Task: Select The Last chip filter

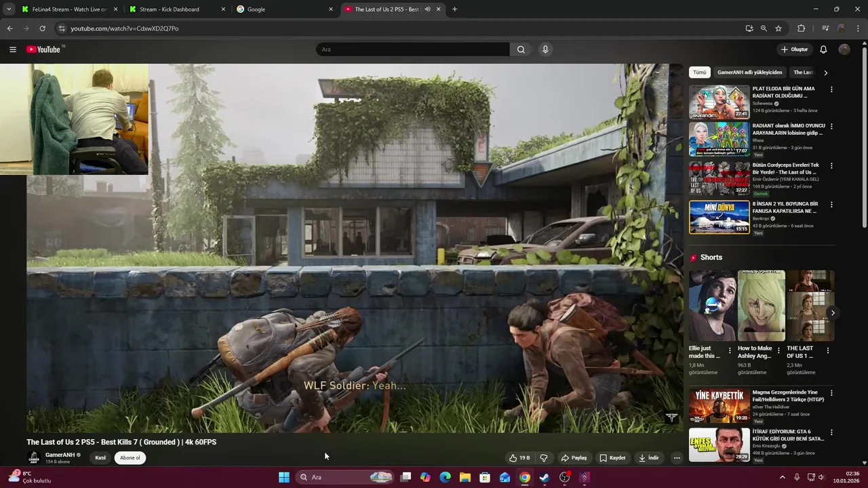Action: click(x=804, y=73)
